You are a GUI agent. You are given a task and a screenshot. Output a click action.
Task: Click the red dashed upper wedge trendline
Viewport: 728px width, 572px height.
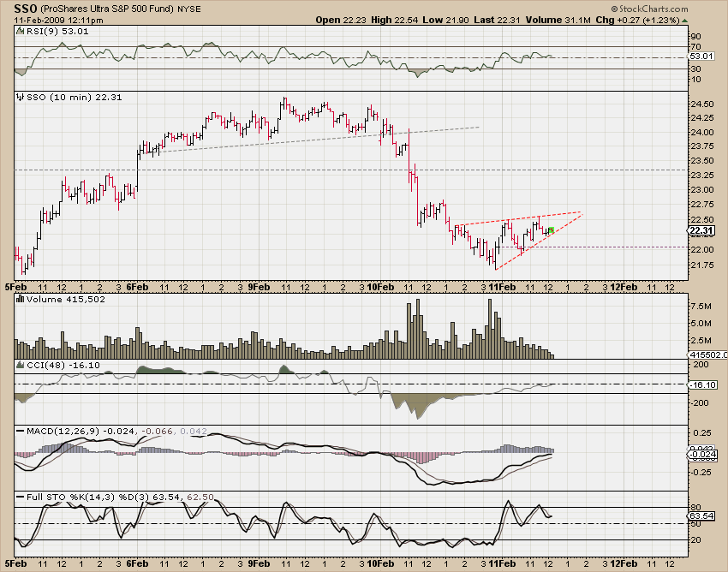[517, 218]
